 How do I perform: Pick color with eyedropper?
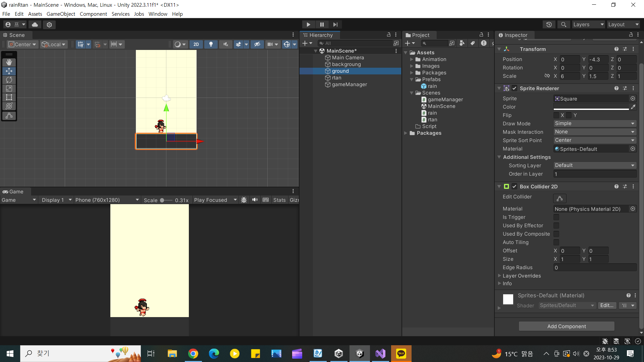point(633,107)
